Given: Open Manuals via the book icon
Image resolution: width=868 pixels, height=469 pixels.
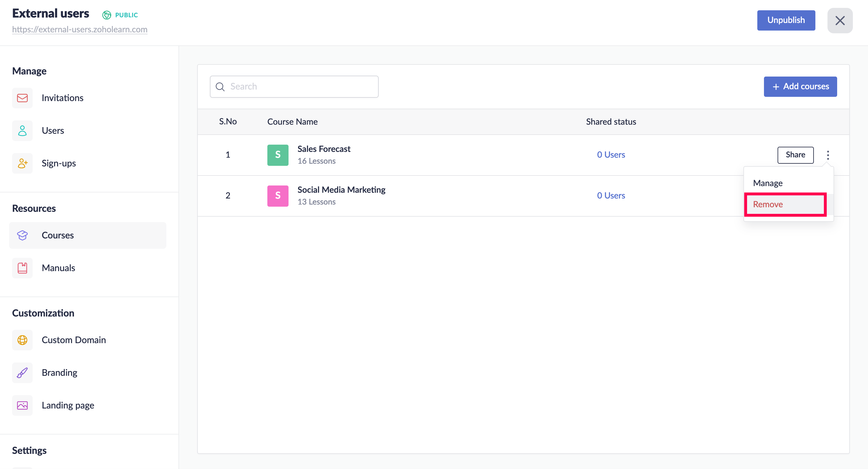Looking at the screenshot, I should pyautogui.click(x=22, y=268).
